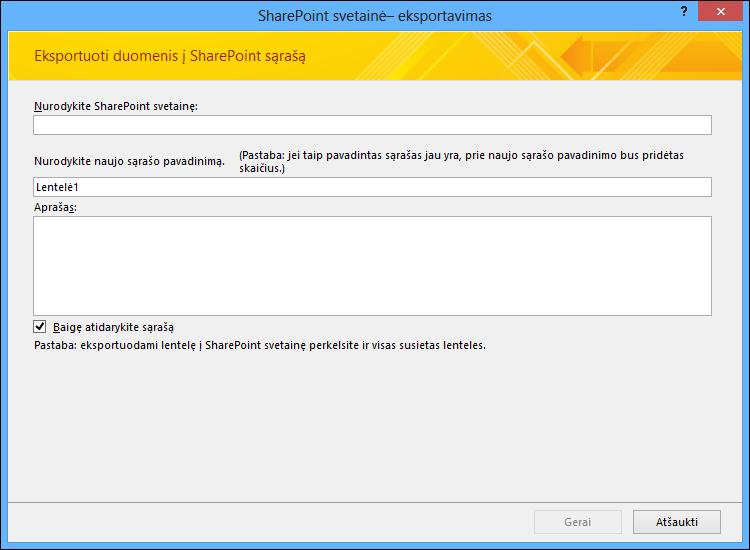Image resolution: width=750 pixels, height=550 pixels.
Task: Focus the SharePoint svetainę address field
Action: pyautogui.click(x=372, y=125)
